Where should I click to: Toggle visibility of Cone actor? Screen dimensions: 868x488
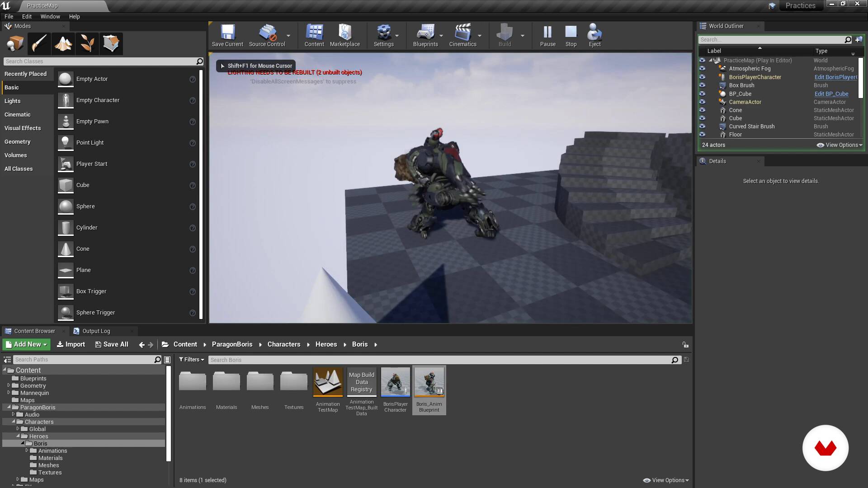coord(702,110)
